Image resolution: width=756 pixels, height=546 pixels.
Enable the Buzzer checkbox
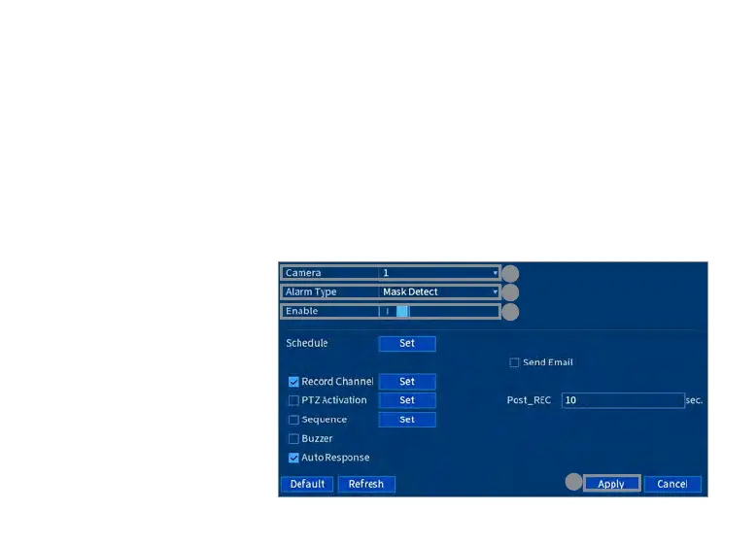pyautogui.click(x=293, y=439)
